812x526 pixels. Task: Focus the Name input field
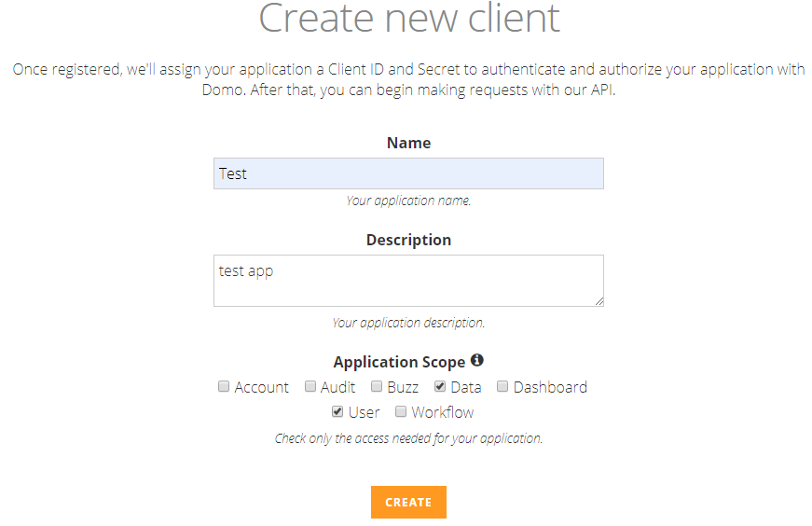[408, 173]
